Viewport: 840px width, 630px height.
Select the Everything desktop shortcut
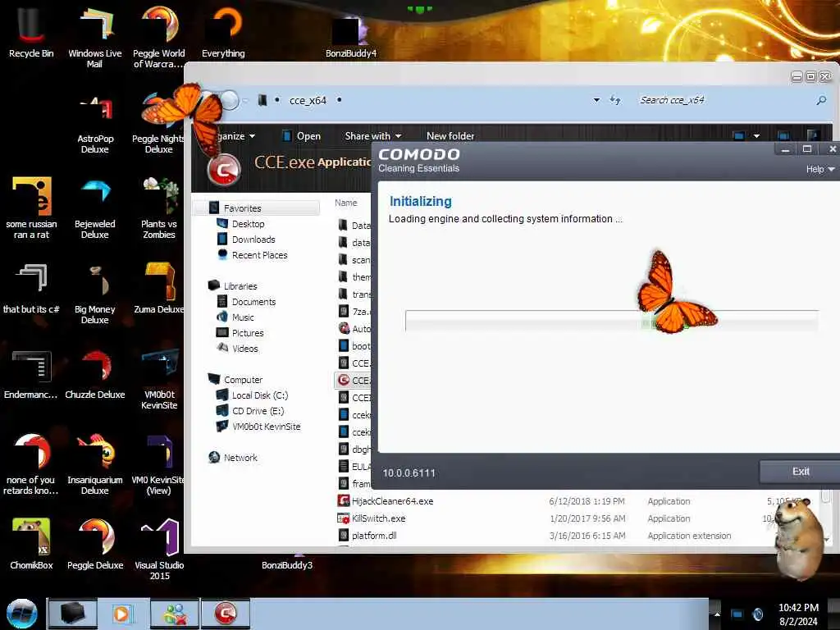point(223,31)
